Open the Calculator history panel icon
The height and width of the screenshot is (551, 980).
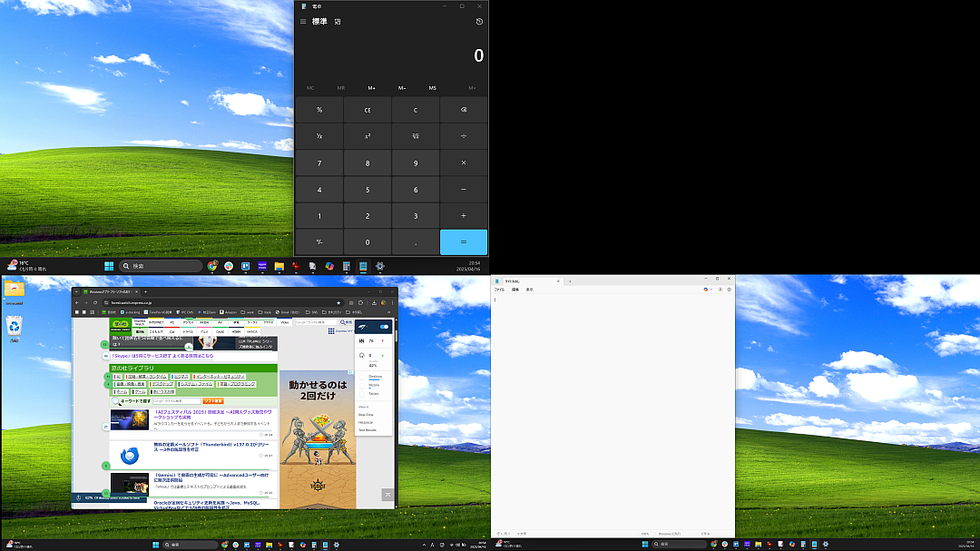(479, 21)
